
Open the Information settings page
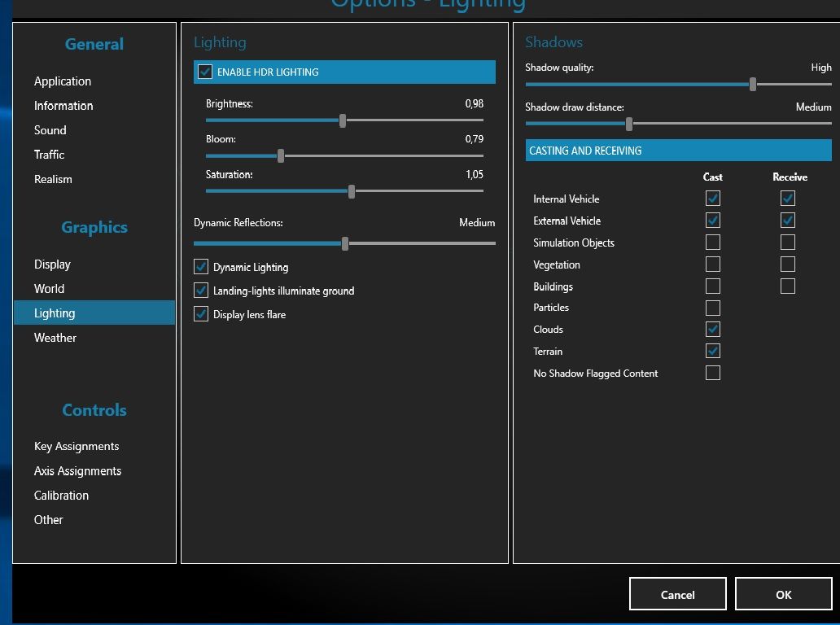pos(63,106)
